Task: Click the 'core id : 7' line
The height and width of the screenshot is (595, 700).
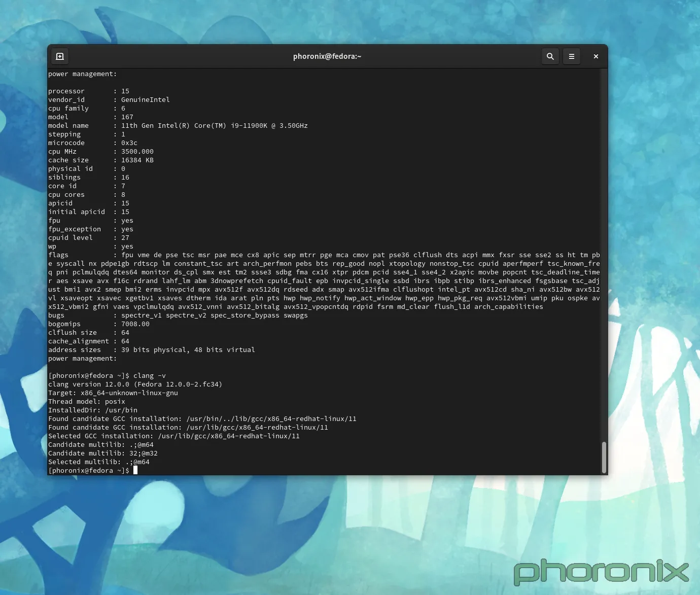Action: coord(87,186)
